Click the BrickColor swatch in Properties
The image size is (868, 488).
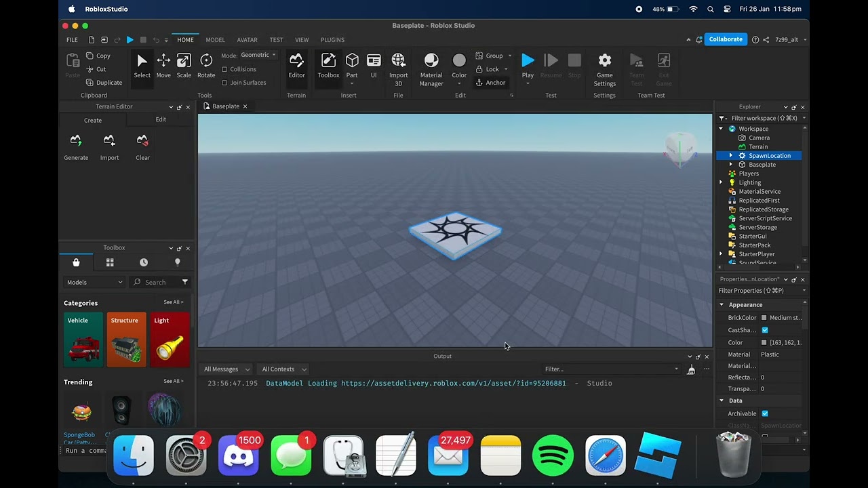pyautogui.click(x=764, y=318)
